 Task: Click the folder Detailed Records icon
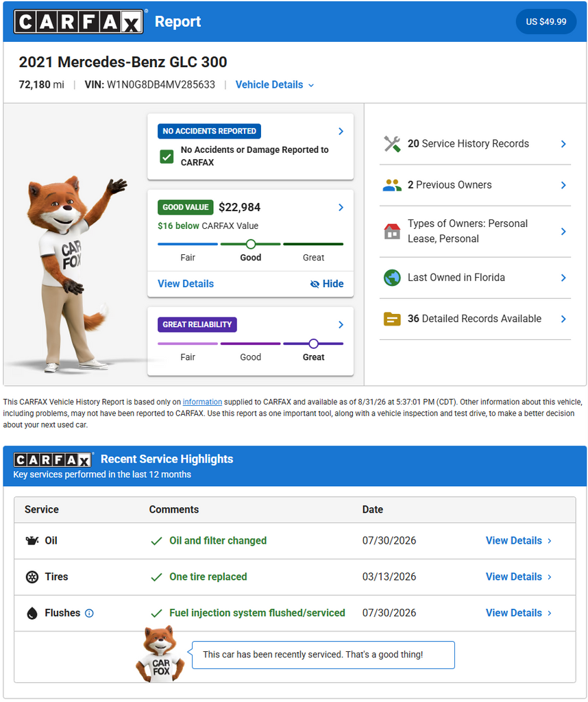[392, 319]
